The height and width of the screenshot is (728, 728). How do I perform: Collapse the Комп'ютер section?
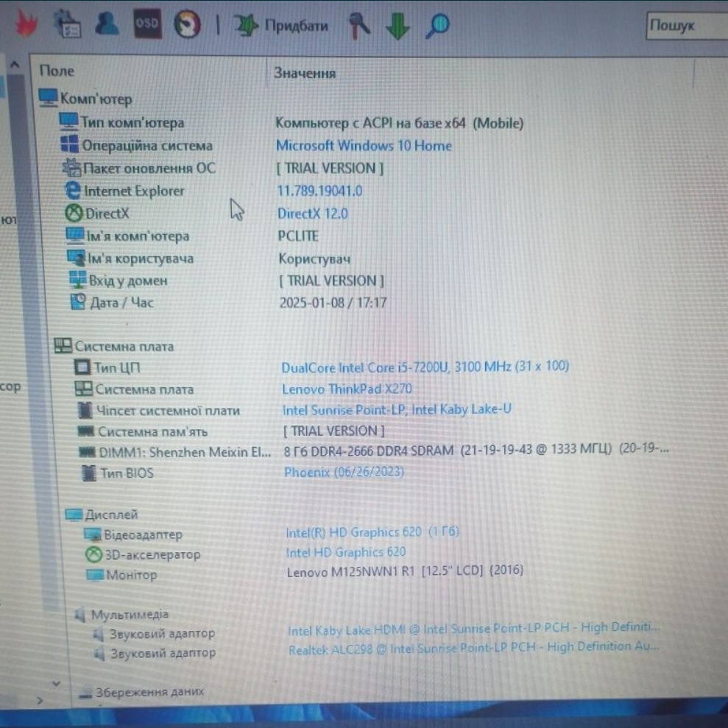tap(48, 98)
